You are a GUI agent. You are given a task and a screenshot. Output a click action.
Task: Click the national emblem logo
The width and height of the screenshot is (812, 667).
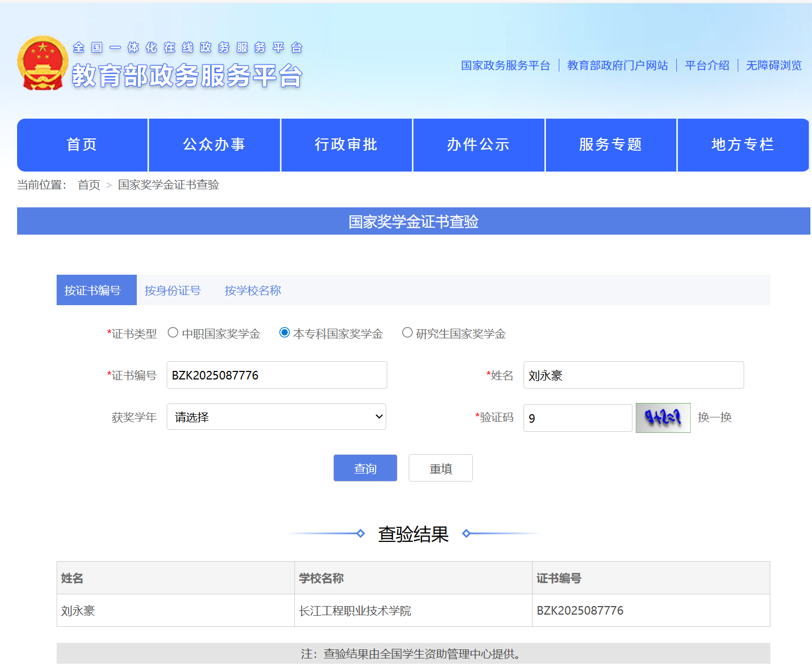(x=43, y=63)
